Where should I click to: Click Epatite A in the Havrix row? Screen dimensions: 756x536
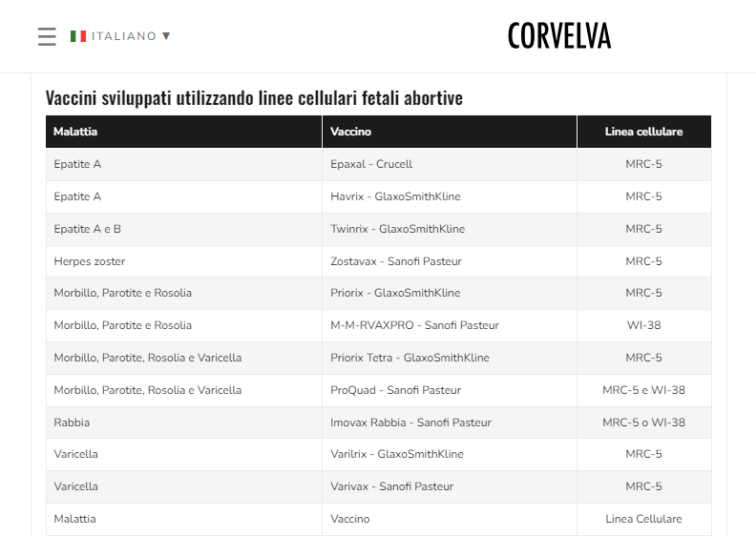click(183, 196)
